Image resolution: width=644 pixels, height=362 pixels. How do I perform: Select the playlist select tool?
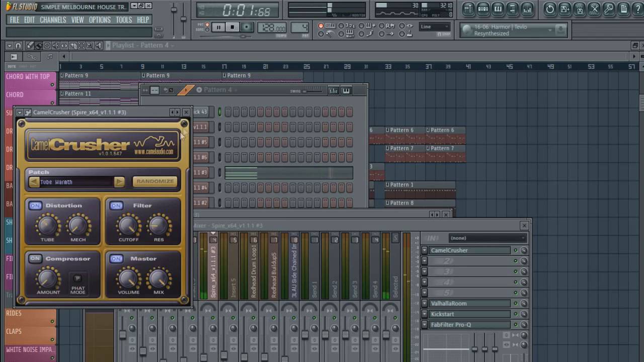[x=81, y=46]
